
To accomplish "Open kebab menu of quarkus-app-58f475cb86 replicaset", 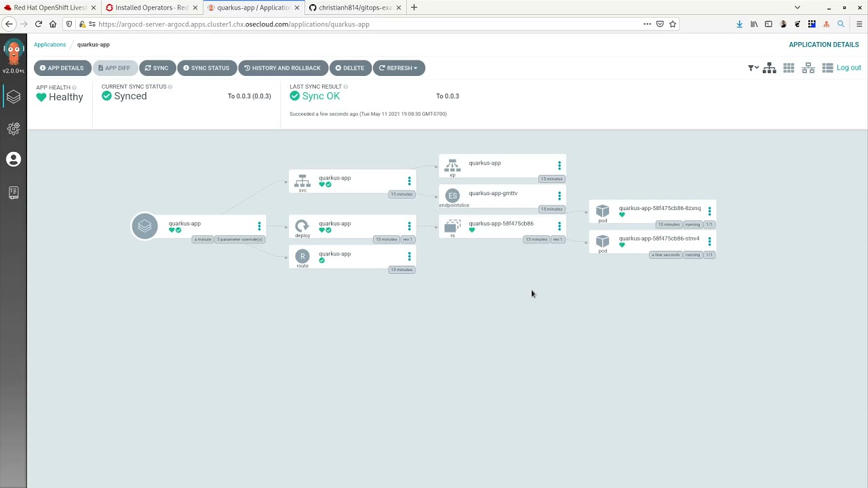I will [559, 226].
